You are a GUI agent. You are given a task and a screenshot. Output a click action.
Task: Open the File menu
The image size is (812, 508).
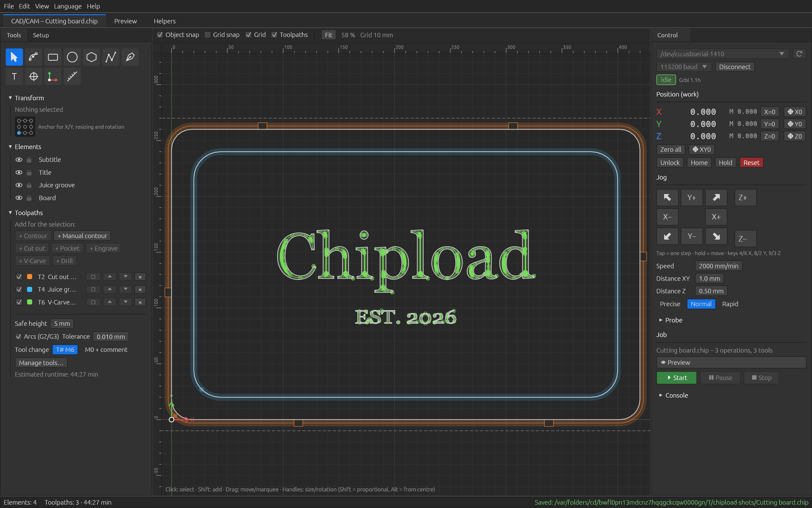(x=9, y=6)
